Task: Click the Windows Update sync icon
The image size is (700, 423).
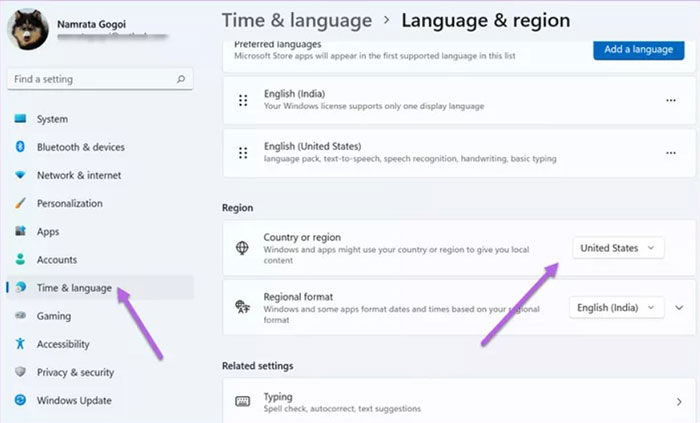Action: (20, 400)
